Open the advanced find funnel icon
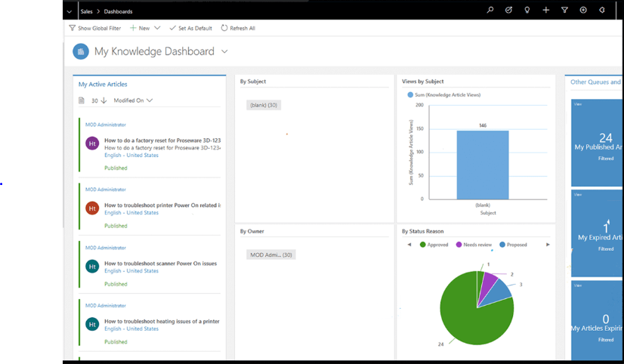 (564, 10)
